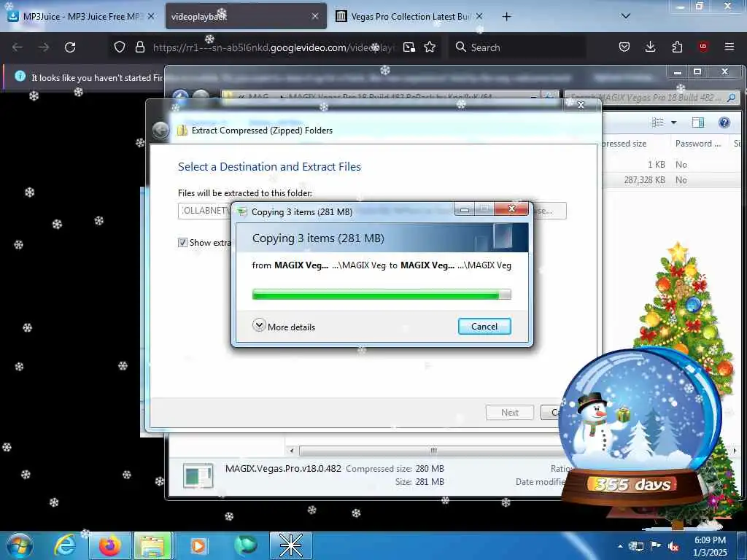The width and height of the screenshot is (747, 560).
Task: Bookmark this page with star icon
Action: coord(430,47)
